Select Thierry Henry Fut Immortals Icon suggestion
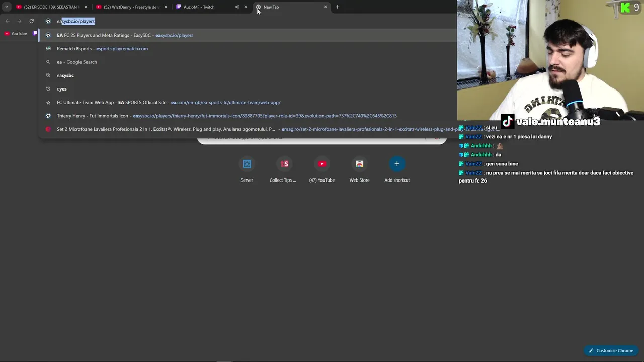This screenshot has width=644, height=362. pos(247,116)
